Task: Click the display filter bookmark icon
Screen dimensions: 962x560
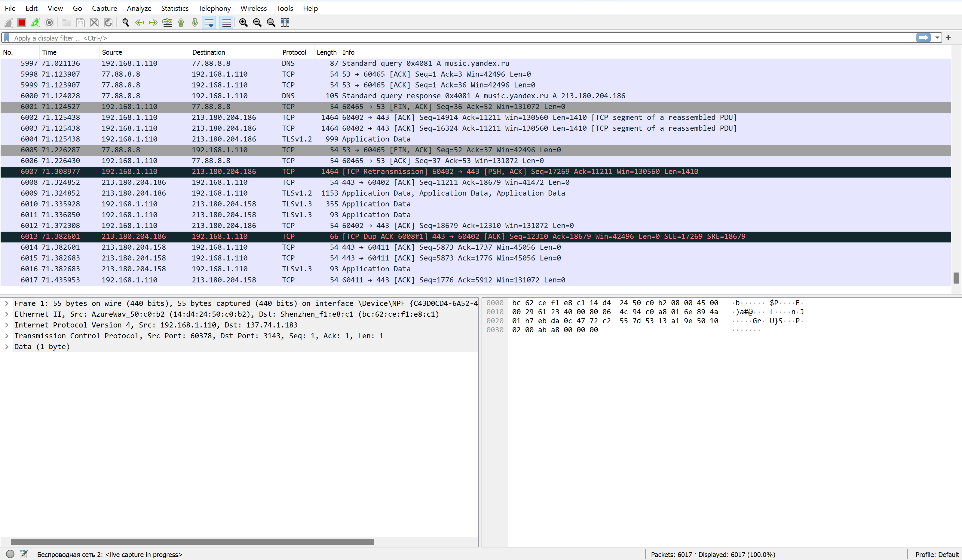Action: point(7,38)
